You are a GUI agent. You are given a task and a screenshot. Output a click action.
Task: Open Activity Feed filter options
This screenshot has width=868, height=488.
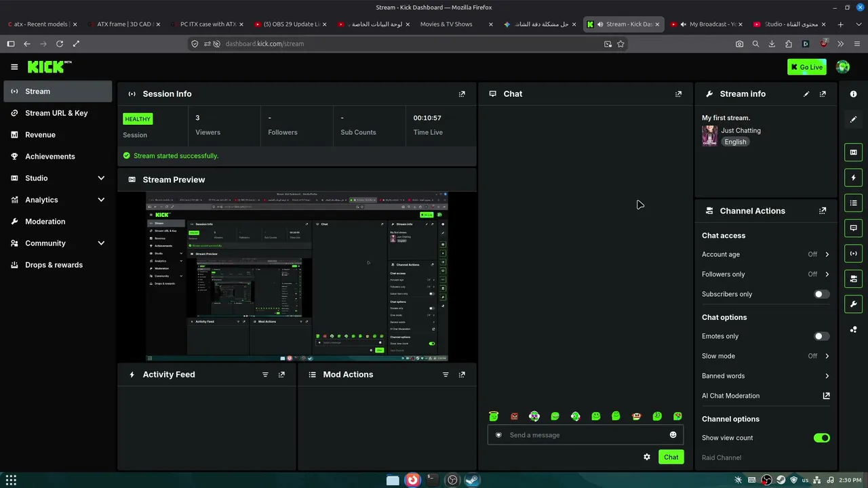(x=265, y=375)
